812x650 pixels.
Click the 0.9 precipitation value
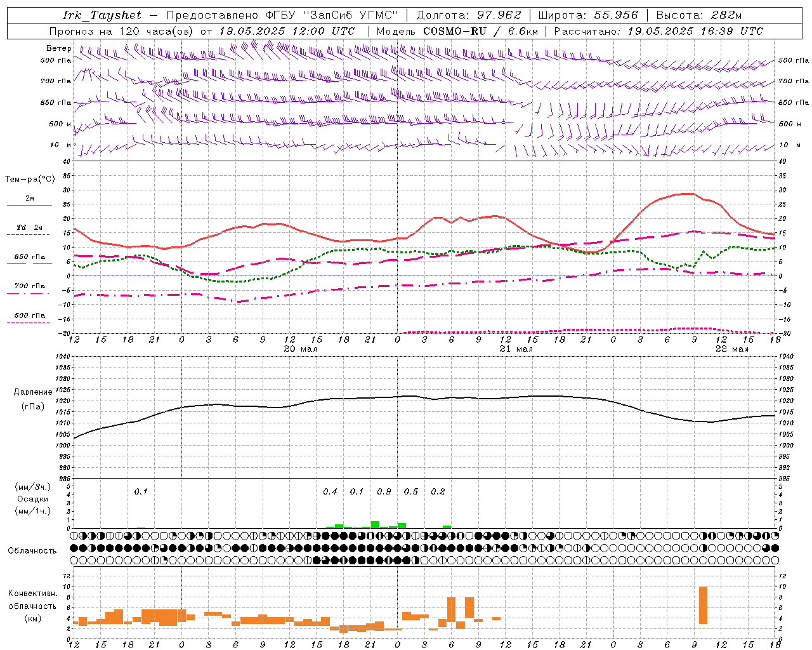point(384,491)
